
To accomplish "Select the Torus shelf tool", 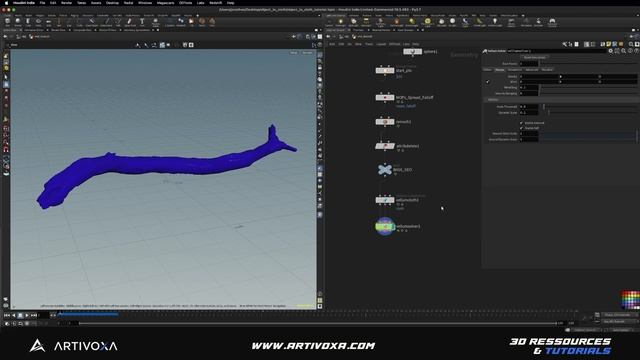I will coord(38,22).
